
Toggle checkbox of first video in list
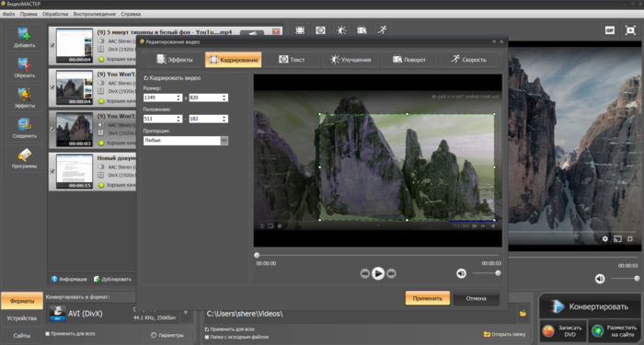coord(52,46)
